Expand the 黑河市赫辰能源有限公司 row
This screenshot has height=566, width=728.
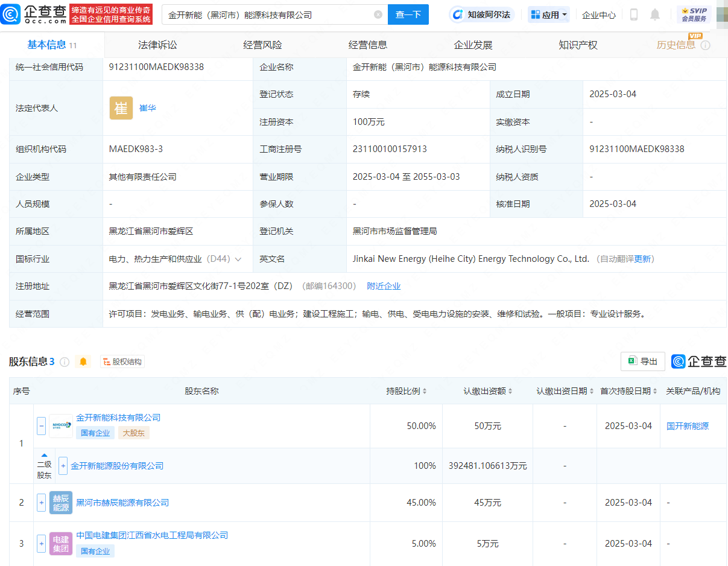pos(41,503)
